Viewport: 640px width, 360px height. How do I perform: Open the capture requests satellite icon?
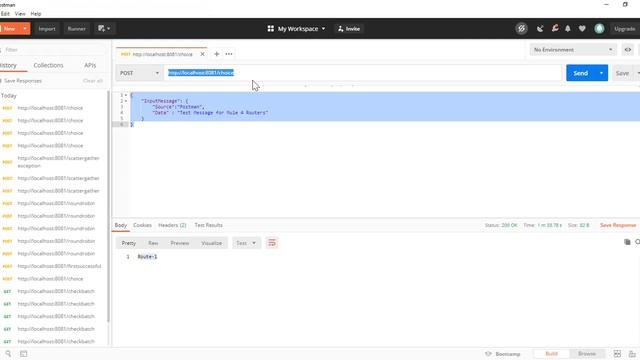tap(540, 29)
